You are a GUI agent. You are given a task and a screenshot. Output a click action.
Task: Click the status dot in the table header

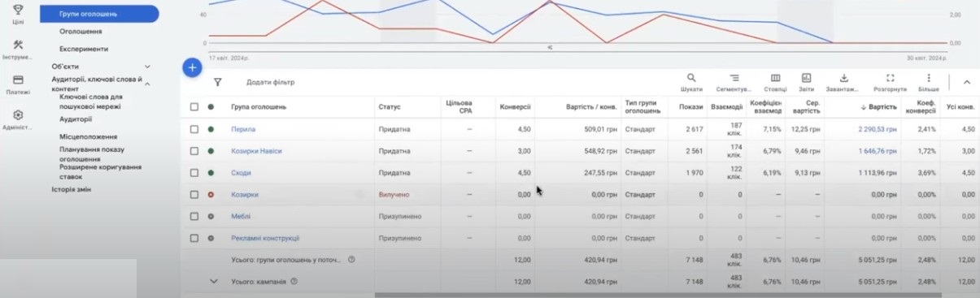coord(211,106)
